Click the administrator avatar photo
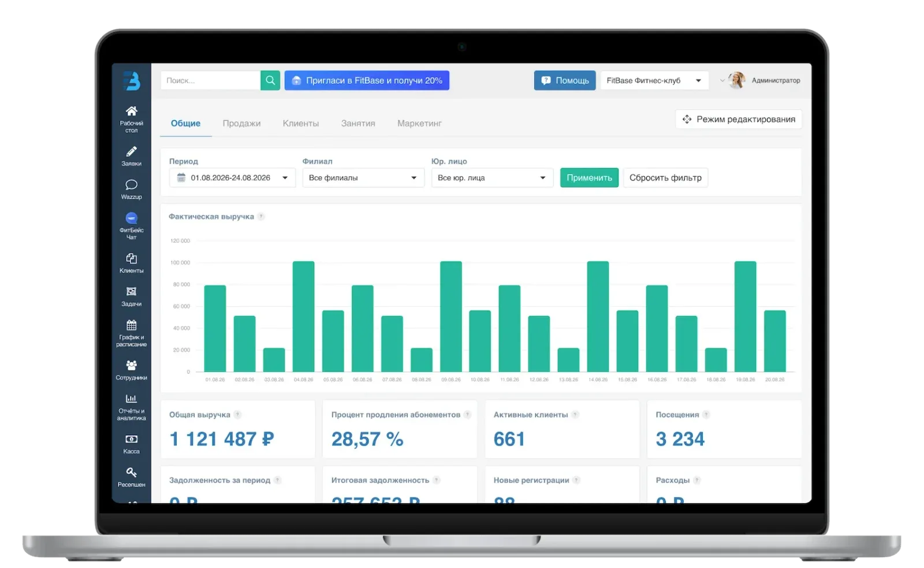The image size is (924, 568). [x=737, y=80]
